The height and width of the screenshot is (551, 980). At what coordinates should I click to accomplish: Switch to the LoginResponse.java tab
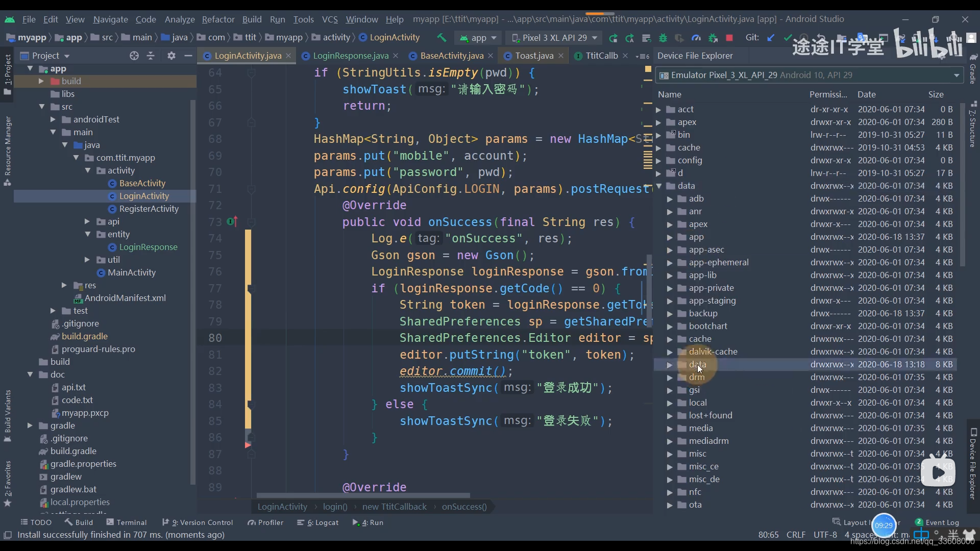(x=350, y=56)
